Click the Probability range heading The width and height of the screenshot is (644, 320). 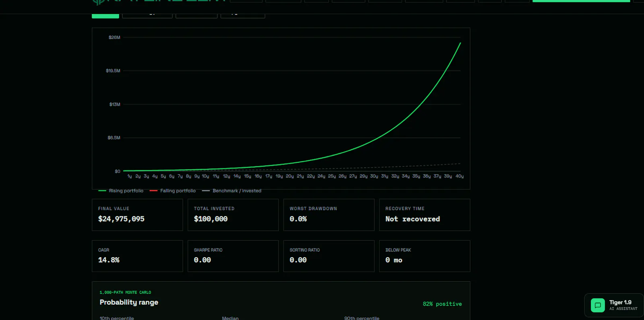coord(129,302)
